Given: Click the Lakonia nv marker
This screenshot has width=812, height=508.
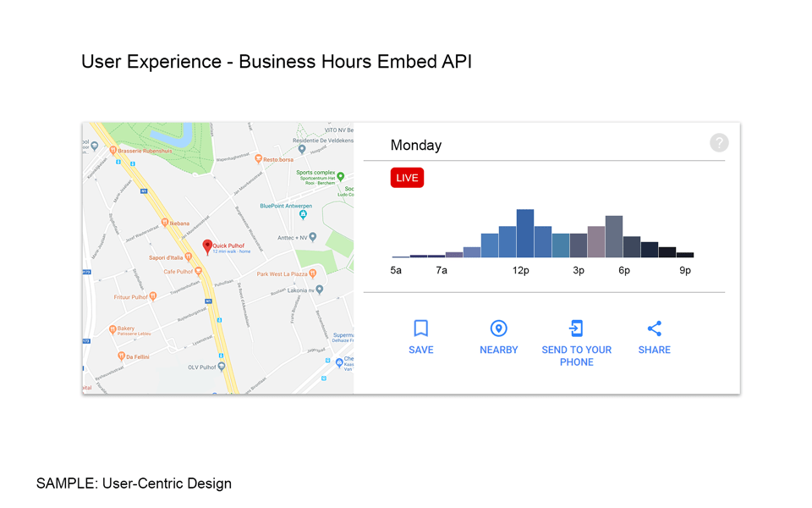Looking at the screenshot, I should 320,290.
